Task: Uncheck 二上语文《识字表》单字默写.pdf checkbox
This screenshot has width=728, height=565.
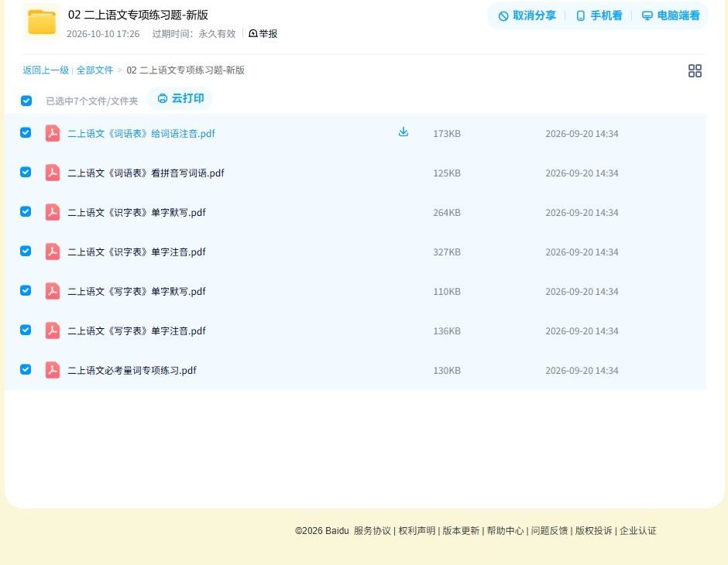Action: pyautogui.click(x=26, y=211)
